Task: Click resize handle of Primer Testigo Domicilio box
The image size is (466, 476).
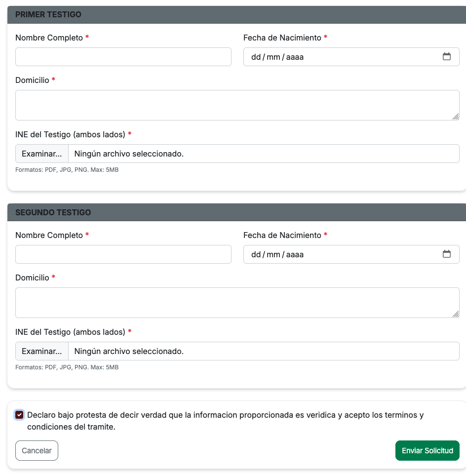Action: click(x=455, y=117)
